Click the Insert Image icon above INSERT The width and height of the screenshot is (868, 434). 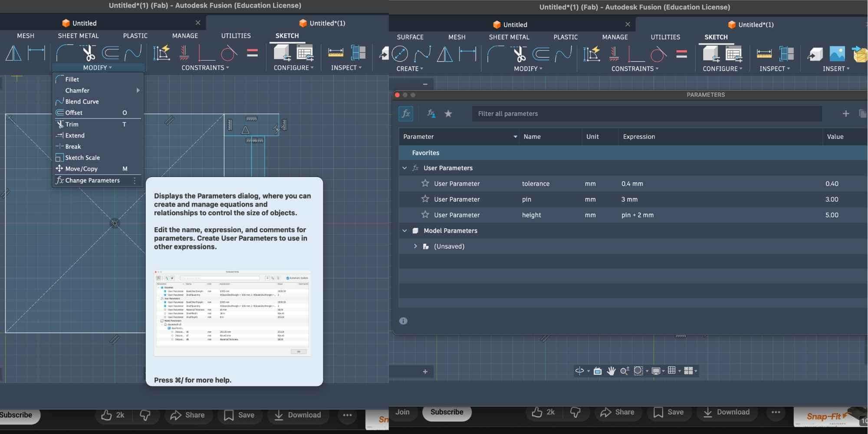[x=837, y=54]
